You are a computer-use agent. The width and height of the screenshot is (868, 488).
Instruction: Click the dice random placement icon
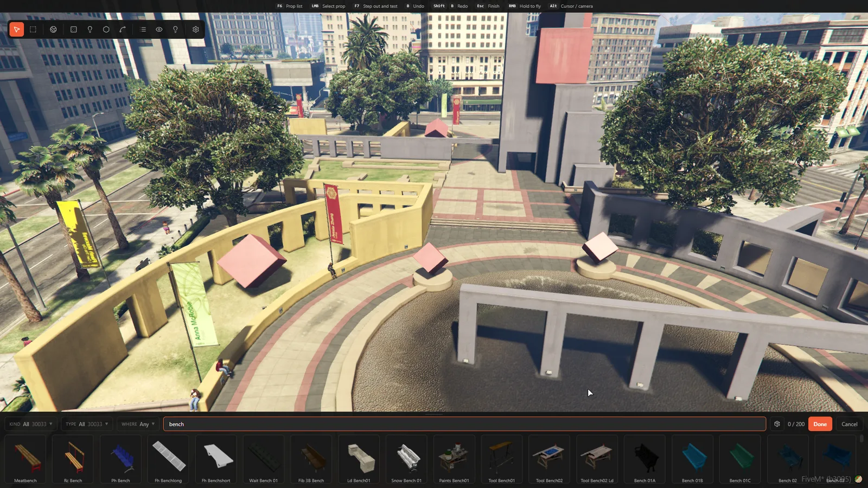coord(74,29)
